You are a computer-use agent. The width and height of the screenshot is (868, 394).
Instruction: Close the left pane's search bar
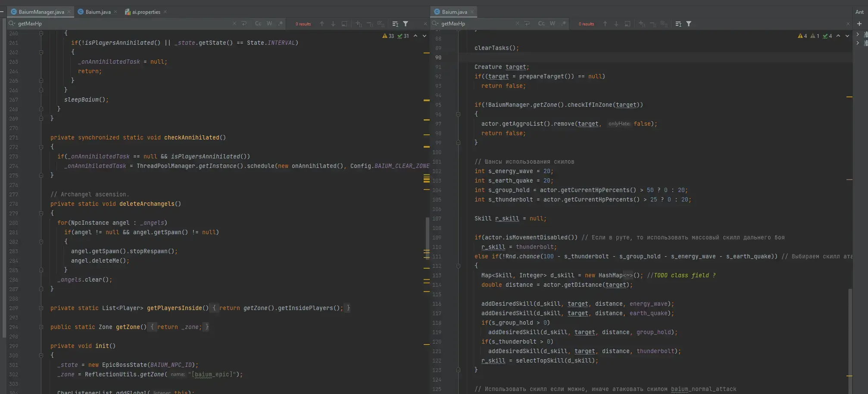pyautogui.click(x=425, y=24)
